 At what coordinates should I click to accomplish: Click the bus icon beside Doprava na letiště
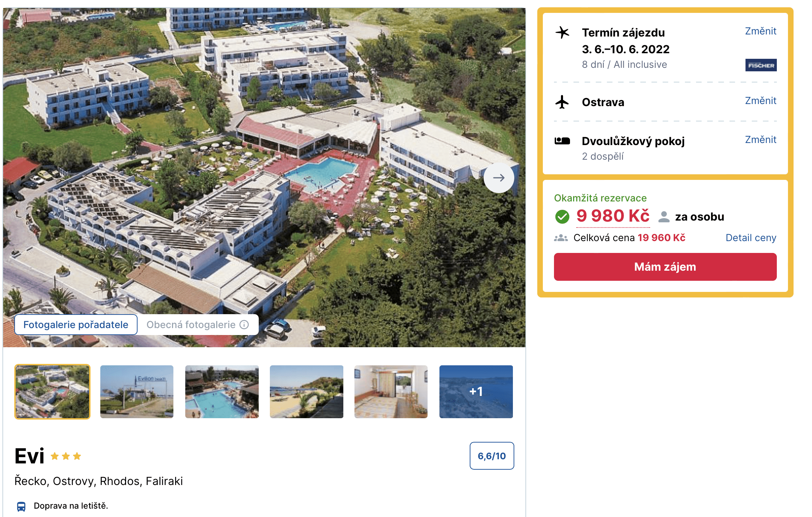[x=21, y=506]
